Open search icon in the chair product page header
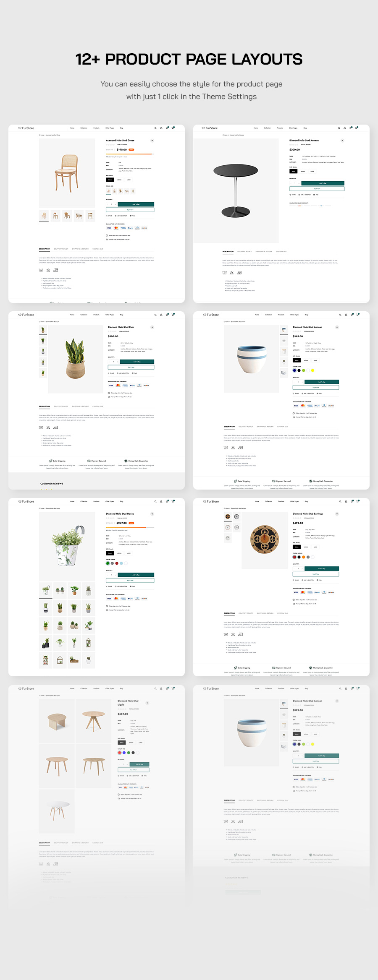Screen dimensions: 378x980 pyautogui.click(x=155, y=128)
